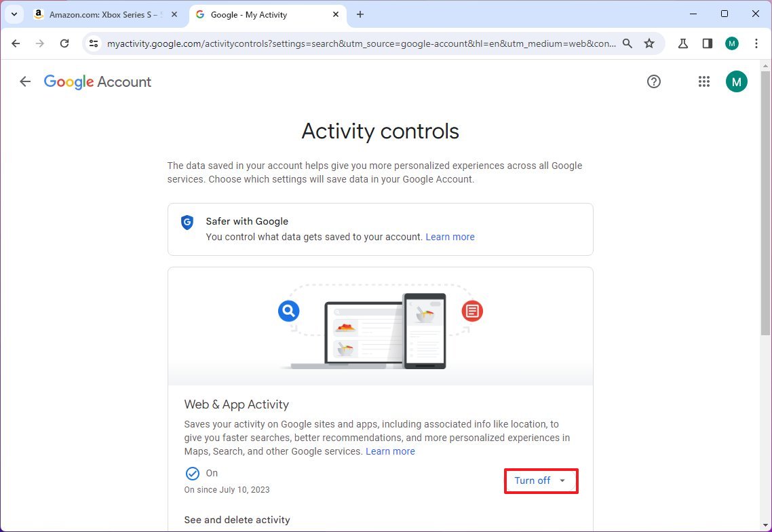The image size is (772, 532).
Task: Select the Google - My Activity tab
Action: click(x=267, y=15)
